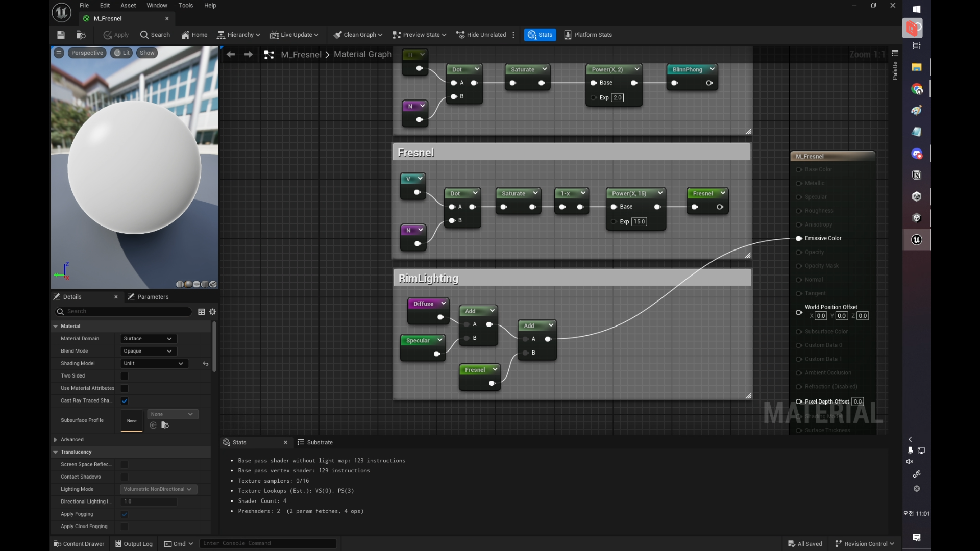The image size is (980, 551).
Task: Open the Asset menu
Action: pos(128,5)
